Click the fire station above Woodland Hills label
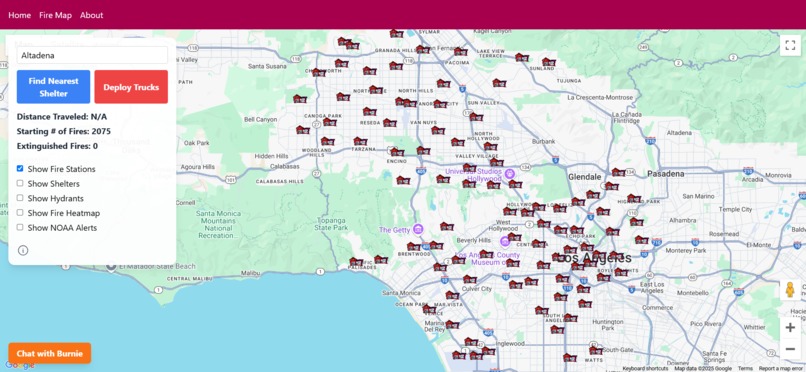This screenshot has height=372, width=806. pyautogui.click(x=327, y=141)
